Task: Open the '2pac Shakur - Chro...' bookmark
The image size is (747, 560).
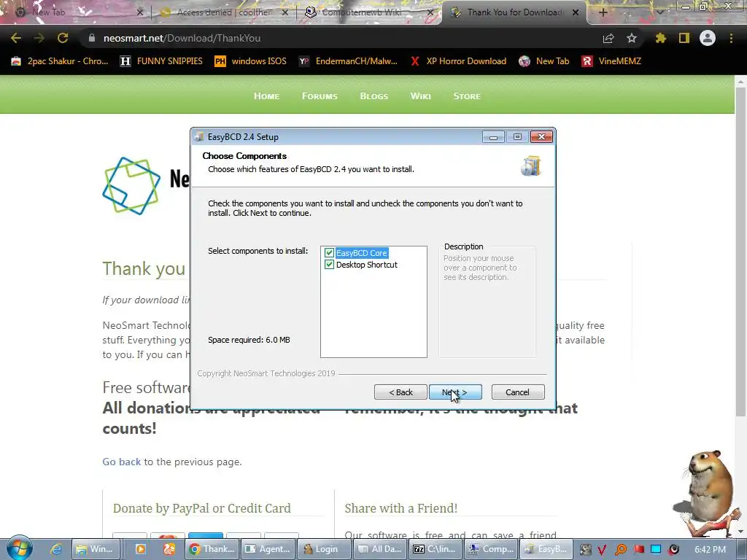Action: pos(60,61)
